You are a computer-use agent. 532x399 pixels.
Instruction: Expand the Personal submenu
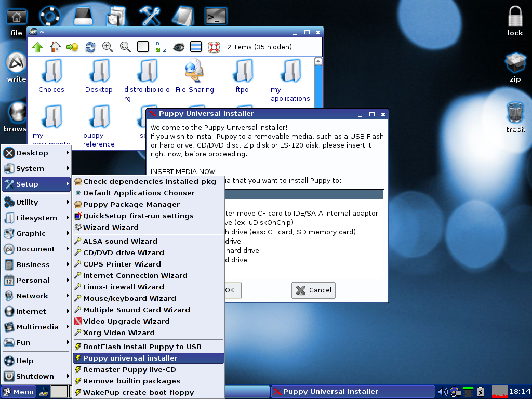click(x=36, y=280)
